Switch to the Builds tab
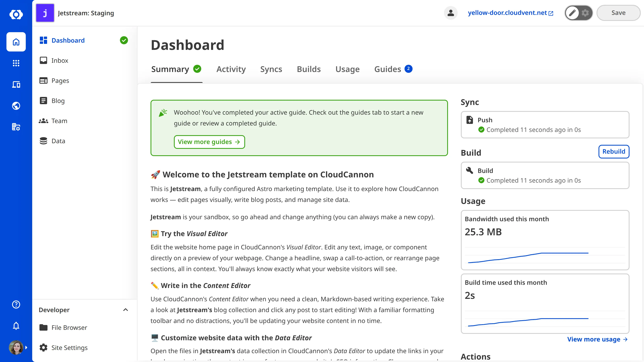Screen dimensions: 644x362 [309, 69]
